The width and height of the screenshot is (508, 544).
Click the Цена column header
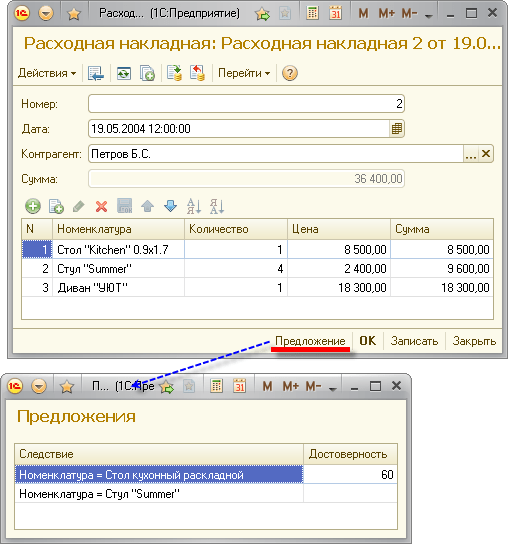pyautogui.click(x=339, y=229)
